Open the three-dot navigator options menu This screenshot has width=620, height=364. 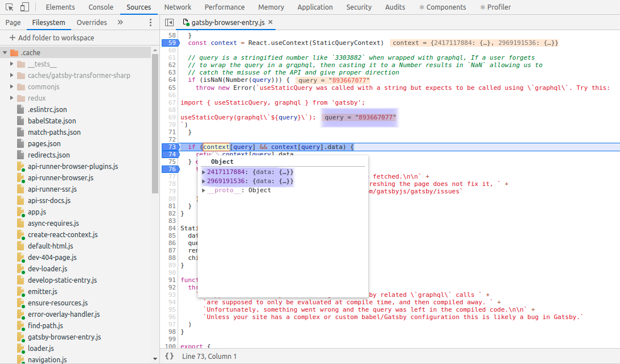click(150, 23)
